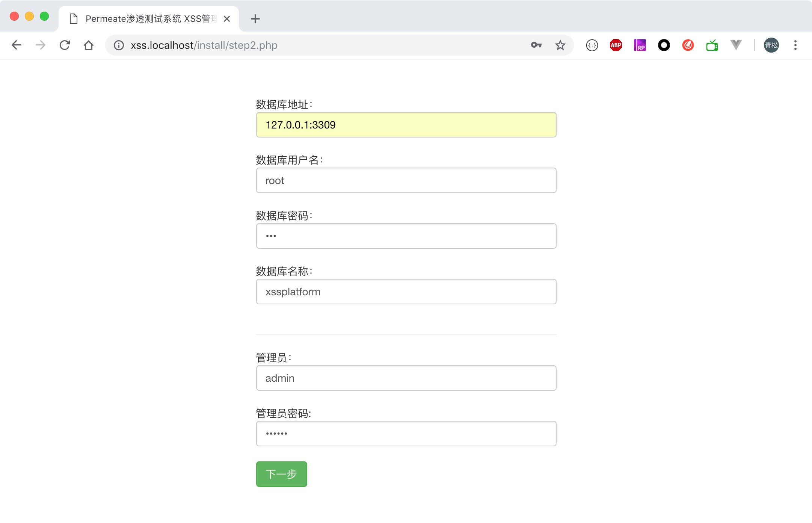Reload the current page
This screenshot has height=523, width=812.
(65, 45)
